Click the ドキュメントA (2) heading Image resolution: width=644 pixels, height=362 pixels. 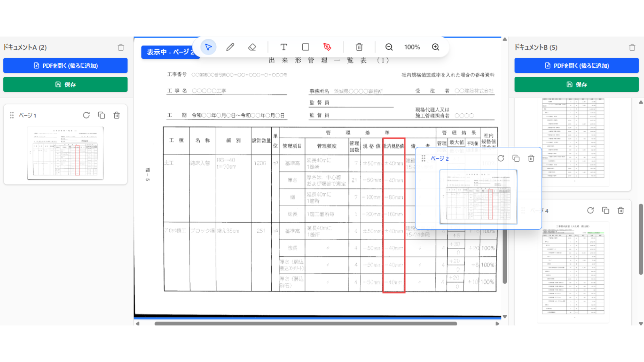25,47
